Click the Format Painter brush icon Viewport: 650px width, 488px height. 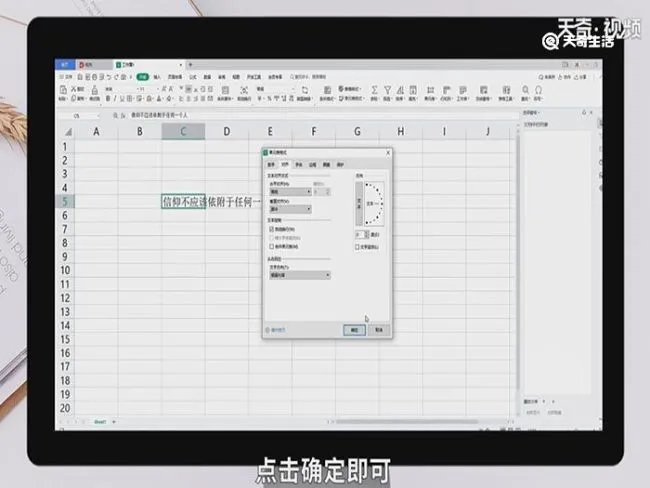[95, 90]
